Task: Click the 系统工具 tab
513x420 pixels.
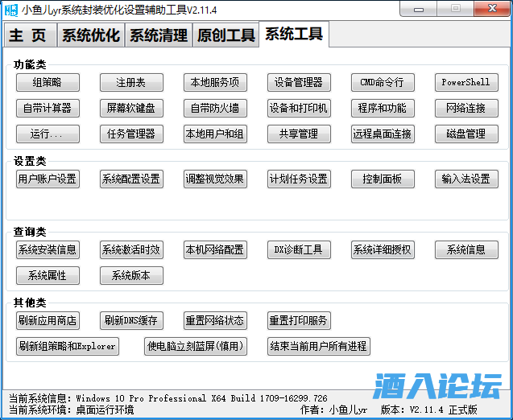Action: point(294,34)
